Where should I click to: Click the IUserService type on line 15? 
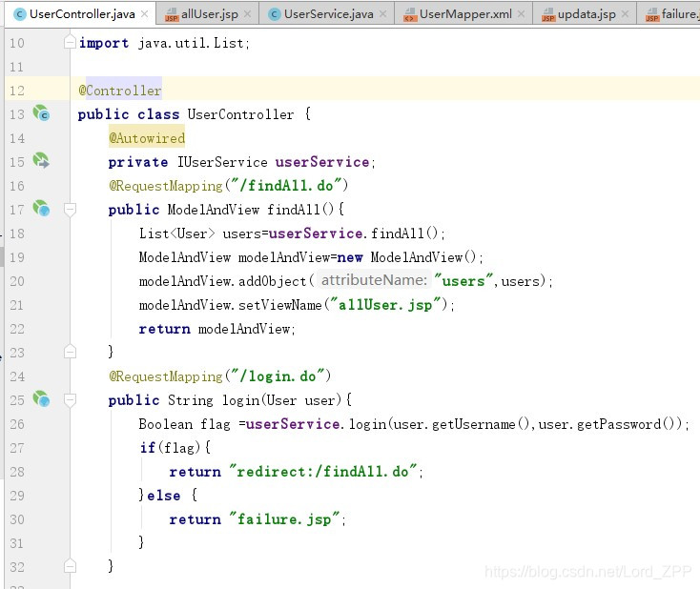tap(222, 162)
